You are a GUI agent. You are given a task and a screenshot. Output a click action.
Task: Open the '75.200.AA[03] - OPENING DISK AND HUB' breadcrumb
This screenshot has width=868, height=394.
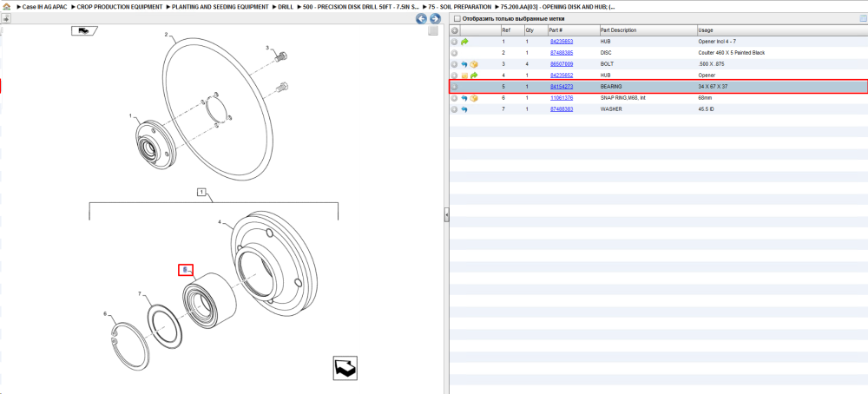tap(558, 7)
